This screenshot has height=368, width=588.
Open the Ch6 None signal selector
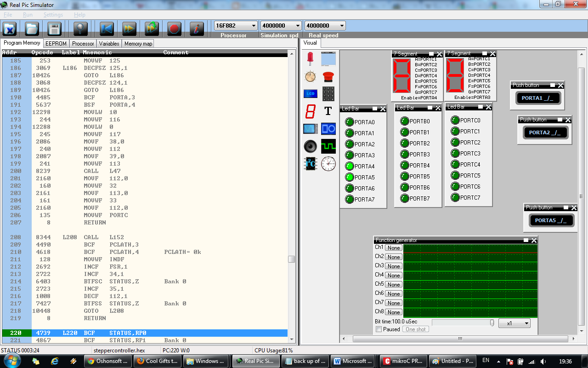pos(393,294)
